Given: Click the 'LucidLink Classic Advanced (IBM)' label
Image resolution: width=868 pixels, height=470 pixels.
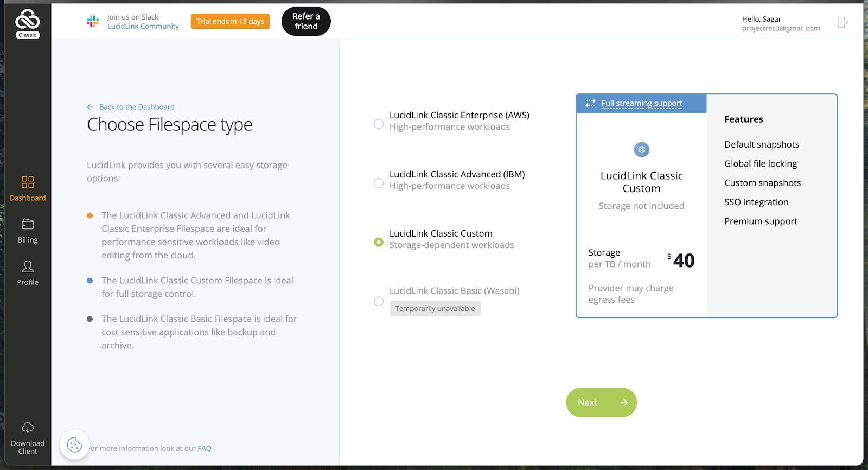Looking at the screenshot, I should click(457, 174).
